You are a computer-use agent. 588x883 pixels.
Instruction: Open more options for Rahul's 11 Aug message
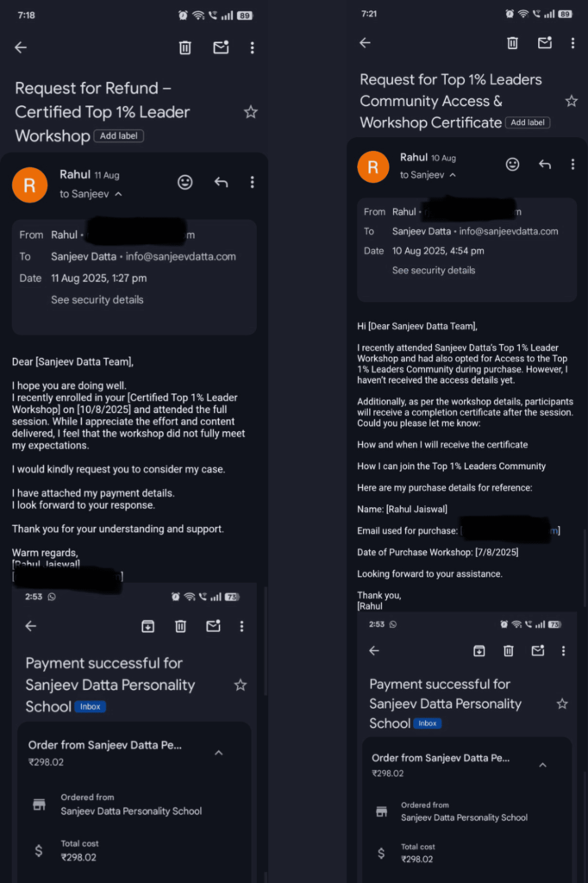[252, 182]
